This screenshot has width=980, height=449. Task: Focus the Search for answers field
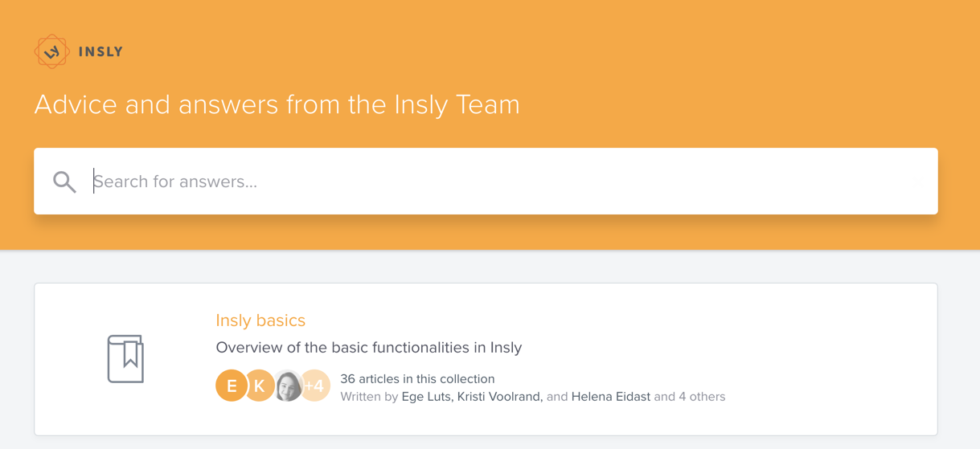tap(486, 182)
